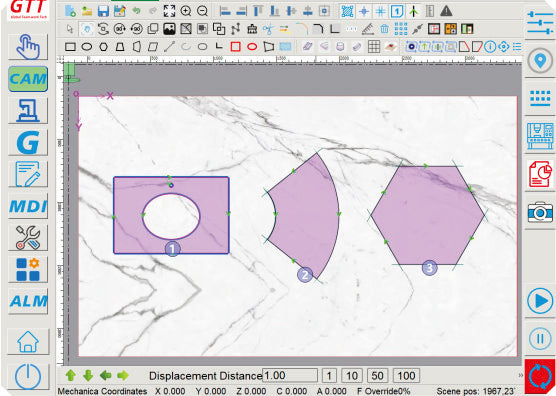The height and width of the screenshot is (396, 556).
Task: Insert a slab background picture
Action: 169,29
